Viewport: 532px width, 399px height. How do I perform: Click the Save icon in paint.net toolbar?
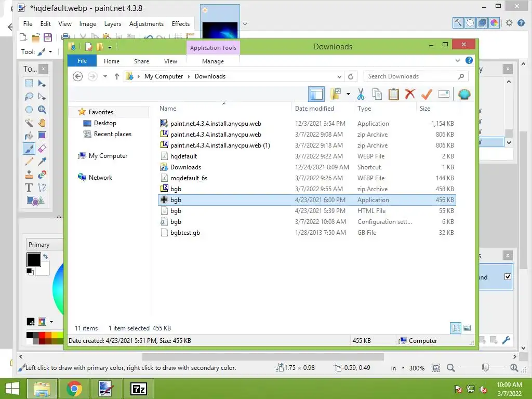(x=47, y=37)
